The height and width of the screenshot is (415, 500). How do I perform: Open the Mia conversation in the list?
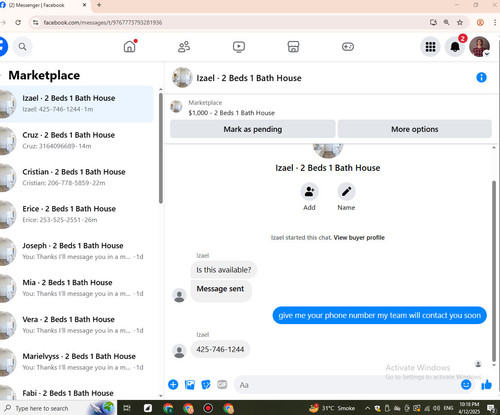click(x=77, y=288)
